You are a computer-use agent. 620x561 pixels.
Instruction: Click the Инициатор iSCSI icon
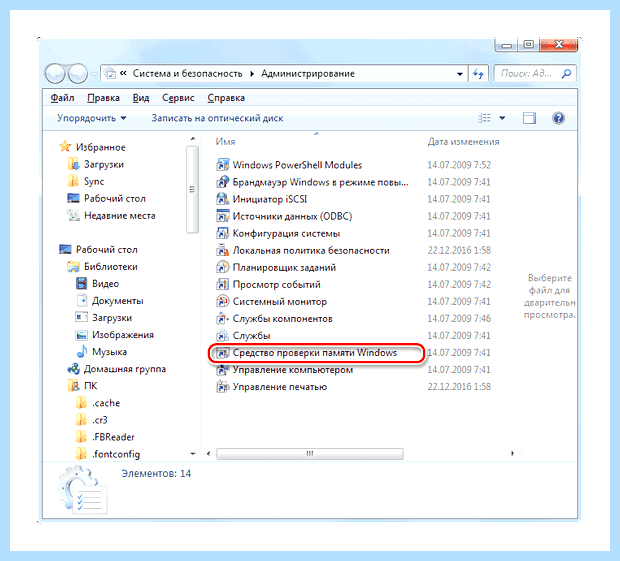(222, 199)
